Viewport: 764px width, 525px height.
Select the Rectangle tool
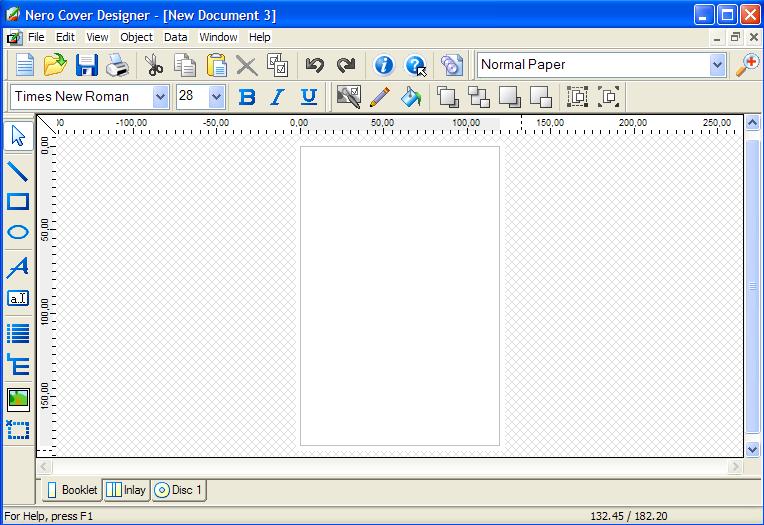pos(18,202)
